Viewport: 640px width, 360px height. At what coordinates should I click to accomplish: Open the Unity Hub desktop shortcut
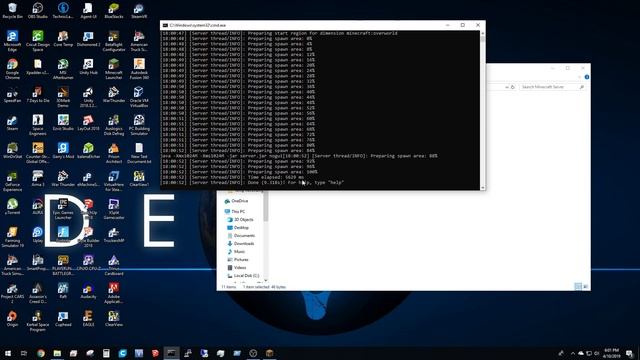click(88, 67)
